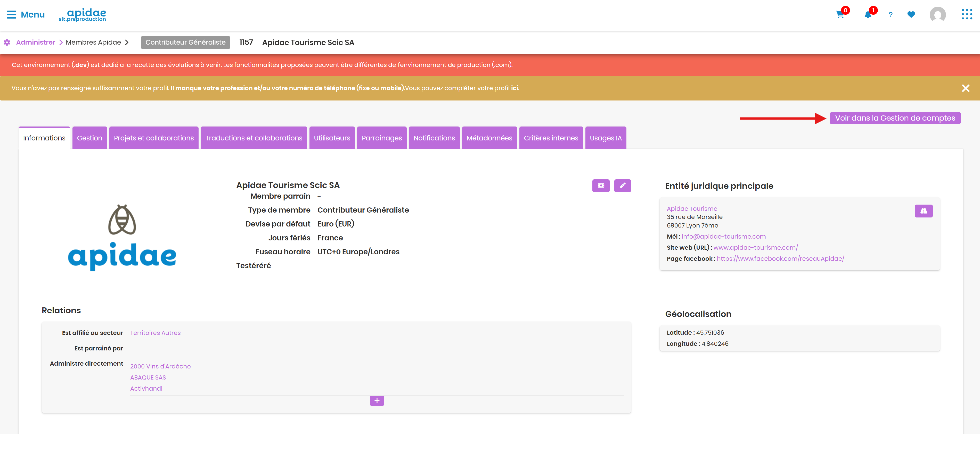Select the Utilisateurs tab
980x454 pixels.
(x=332, y=138)
